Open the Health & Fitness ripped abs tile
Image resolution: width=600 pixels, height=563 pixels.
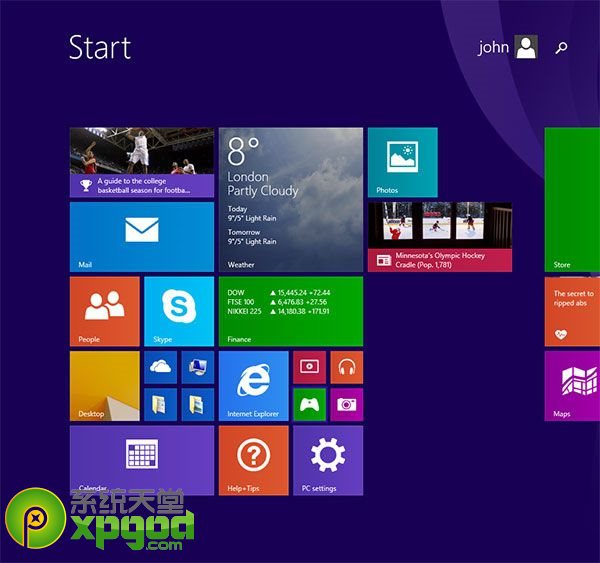point(572,312)
